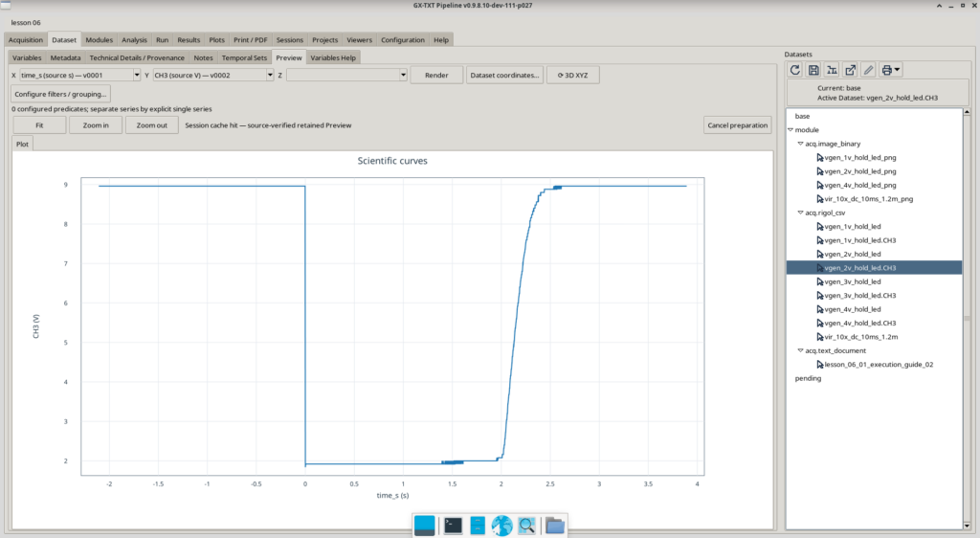Screen dimensions: 980x538
Task: Collapse the acq.text_document tree group
Action: click(800, 351)
